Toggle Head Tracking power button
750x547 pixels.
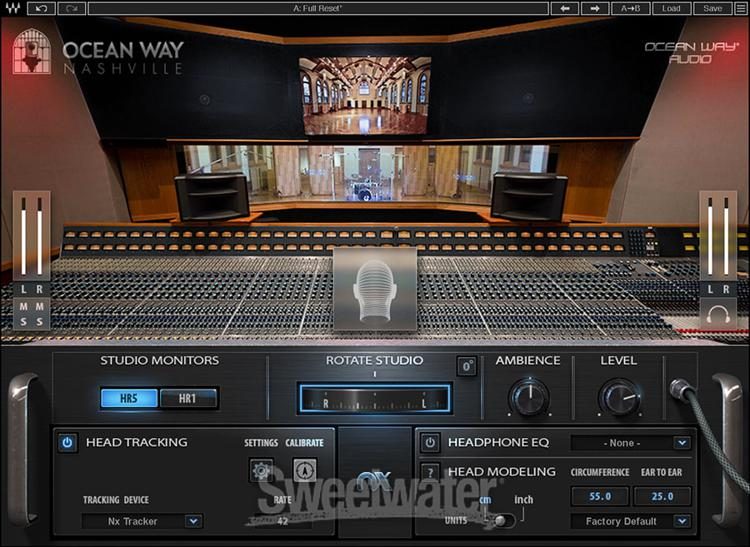(x=67, y=443)
